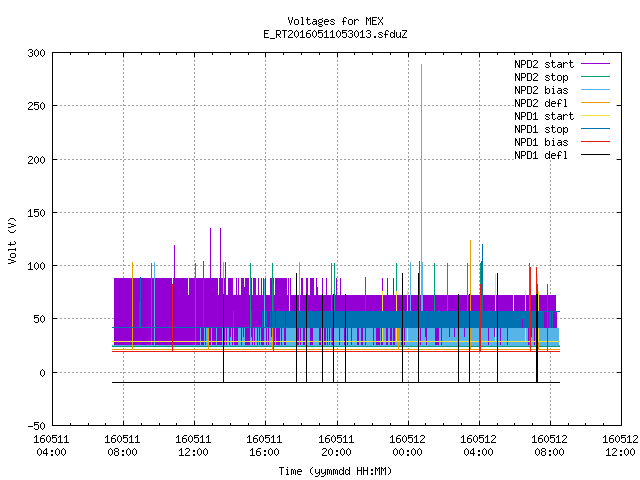Click the purple NPD2 start legend line

pos(596,64)
